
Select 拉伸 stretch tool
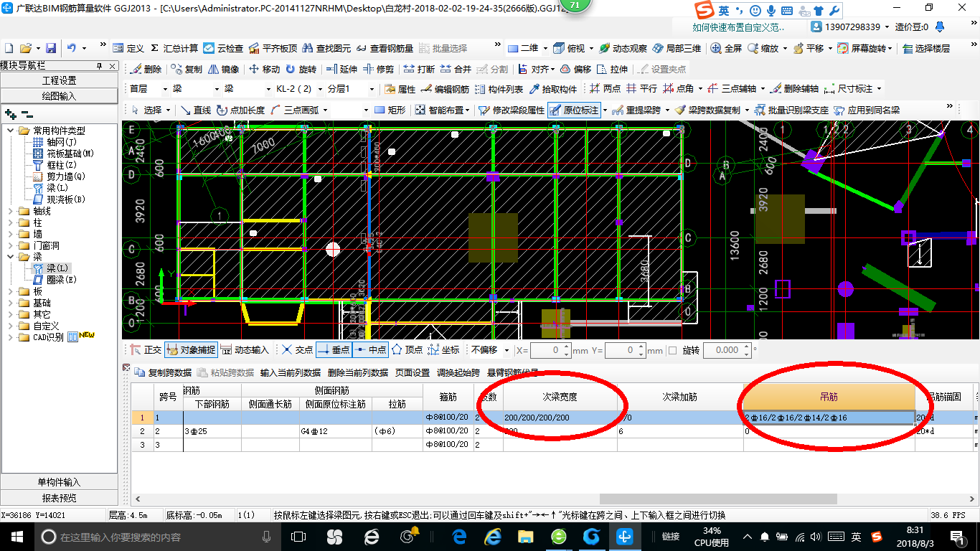click(612, 69)
